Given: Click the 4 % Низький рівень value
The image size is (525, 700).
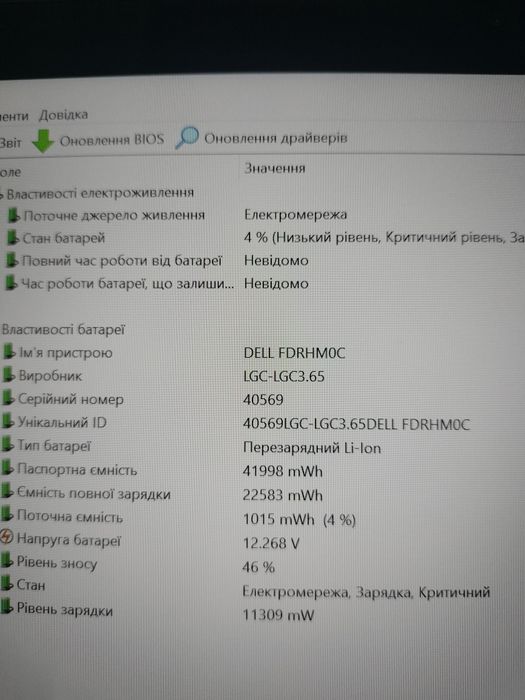Looking at the screenshot, I should pos(384,238).
